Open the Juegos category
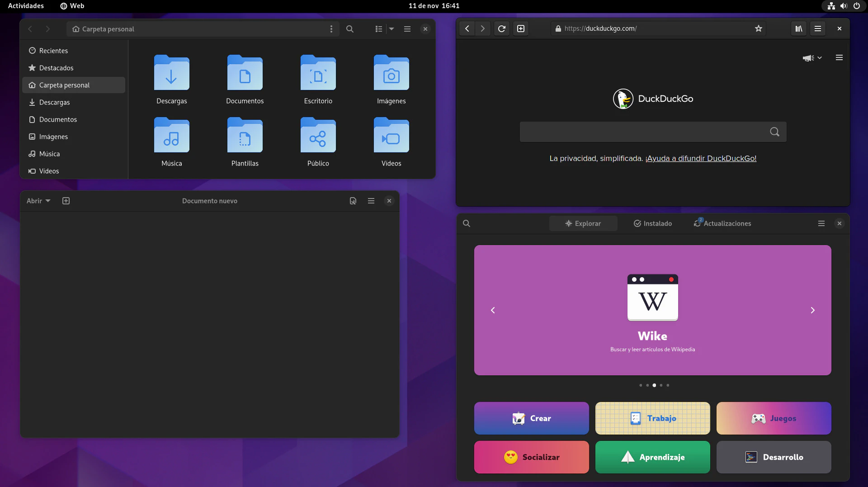 pos(774,418)
